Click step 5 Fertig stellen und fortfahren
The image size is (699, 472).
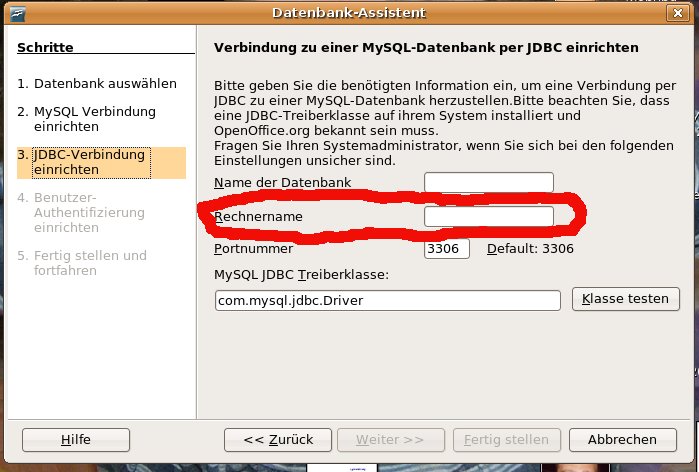[x=82, y=263]
